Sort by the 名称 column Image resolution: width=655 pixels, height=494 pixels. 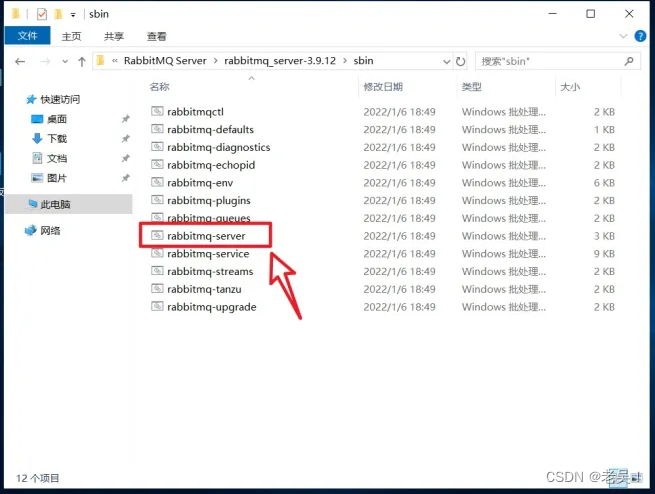(x=160, y=87)
